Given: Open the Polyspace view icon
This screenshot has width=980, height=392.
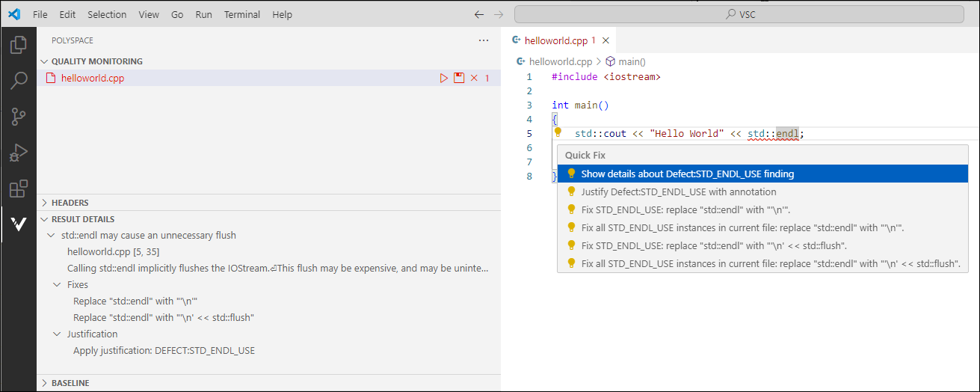Looking at the screenshot, I should [x=18, y=224].
